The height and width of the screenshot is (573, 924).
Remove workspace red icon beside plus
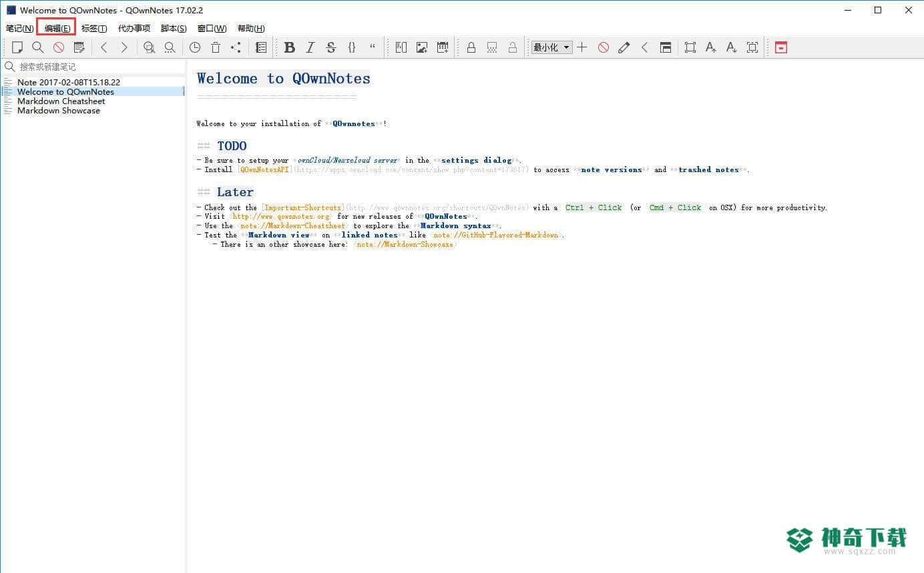(604, 47)
